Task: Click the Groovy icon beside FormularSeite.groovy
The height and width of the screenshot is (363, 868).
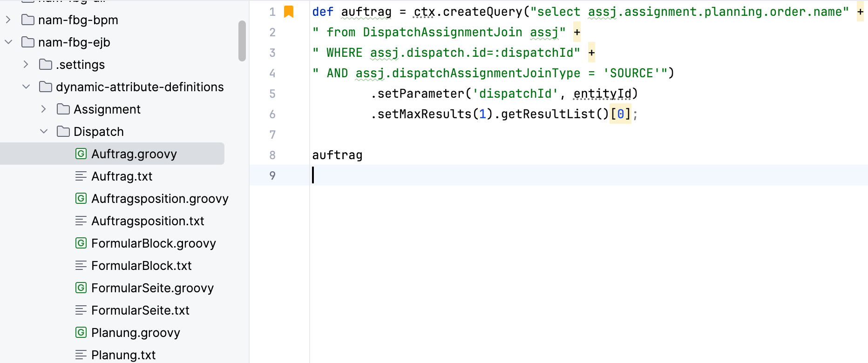Action: (x=81, y=288)
